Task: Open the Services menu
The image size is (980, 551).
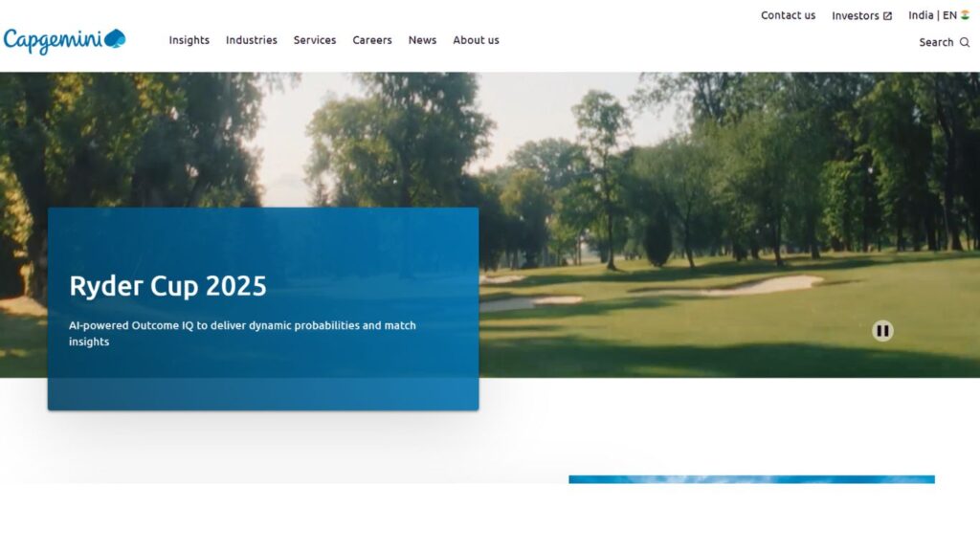Action: click(x=314, y=40)
